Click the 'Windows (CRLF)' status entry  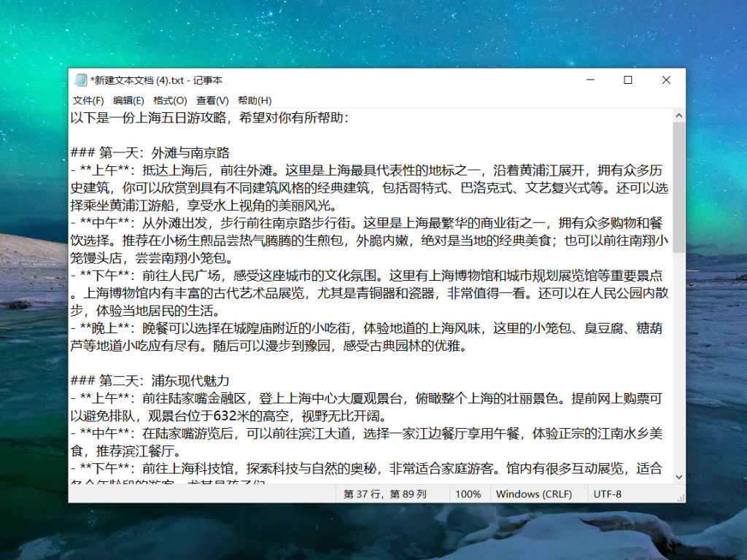(533, 494)
